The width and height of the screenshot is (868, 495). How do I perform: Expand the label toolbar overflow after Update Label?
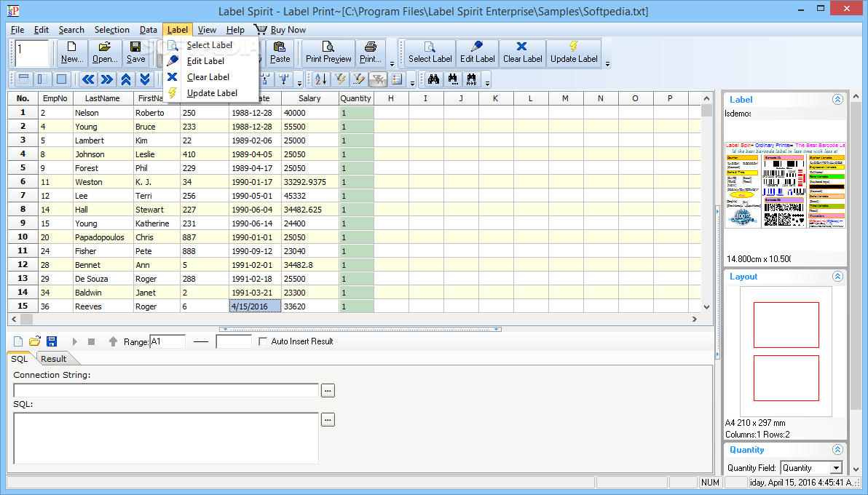click(x=607, y=63)
